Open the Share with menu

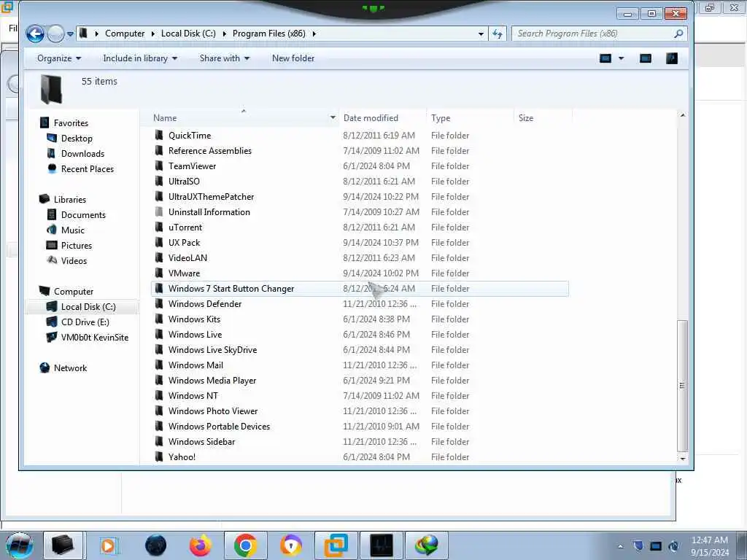click(225, 58)
